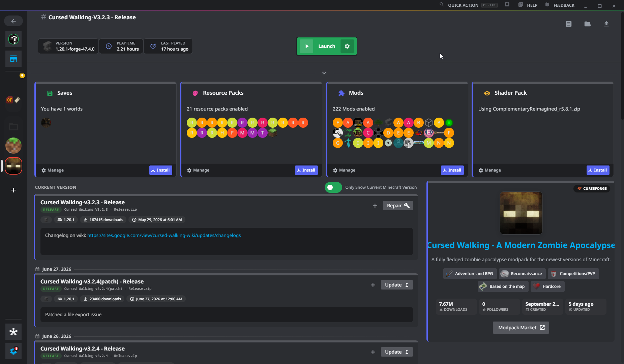Update to Cursed Walking-v3.2.4(patch)
The width and height of the screenshot is (624, 364).
coord(397,285)
